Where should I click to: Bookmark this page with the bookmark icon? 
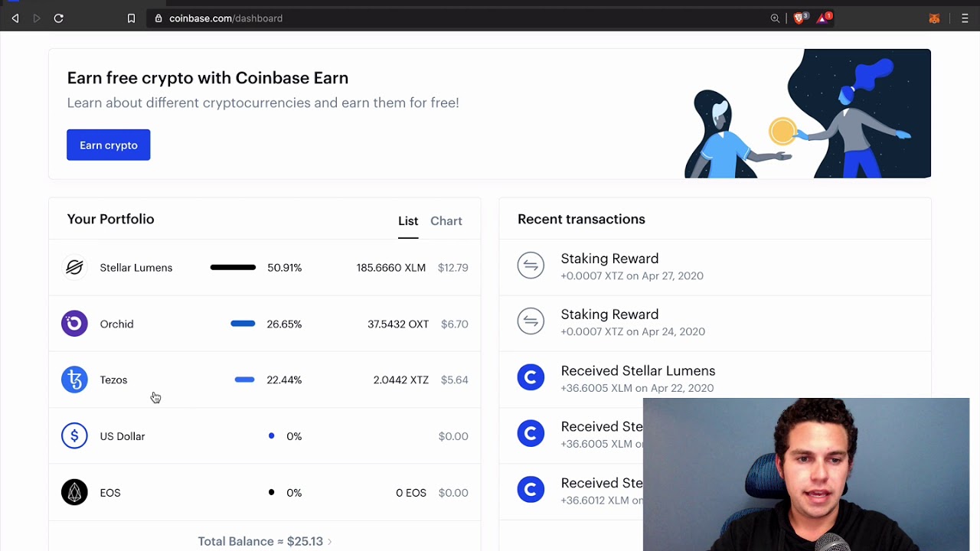coord(131,18)
